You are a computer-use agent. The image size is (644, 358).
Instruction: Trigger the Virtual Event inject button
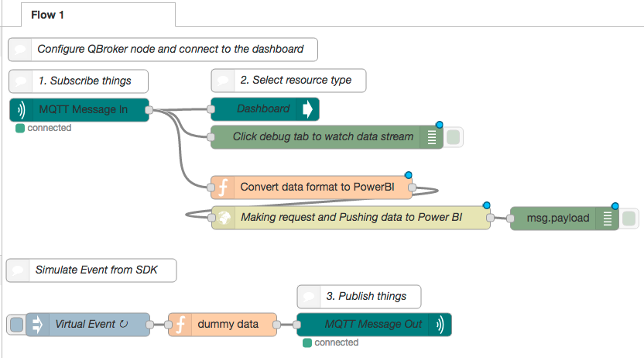click(x=15, y=324)
